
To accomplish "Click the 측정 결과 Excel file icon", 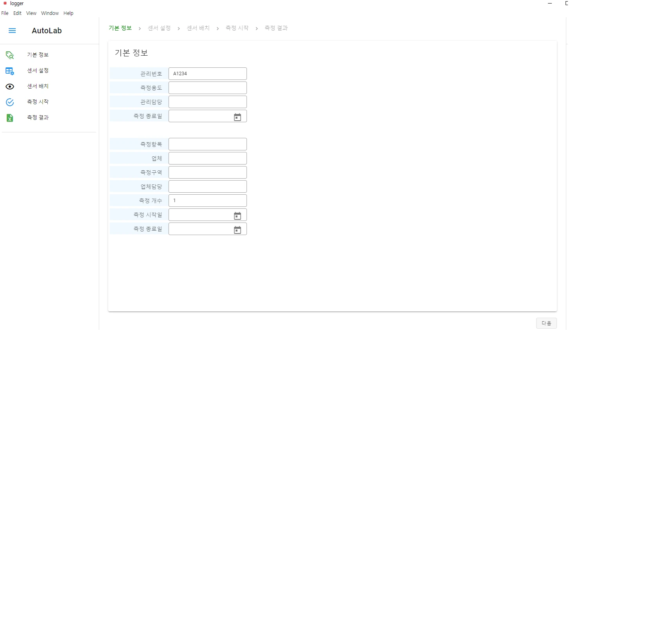I will 10,118.
